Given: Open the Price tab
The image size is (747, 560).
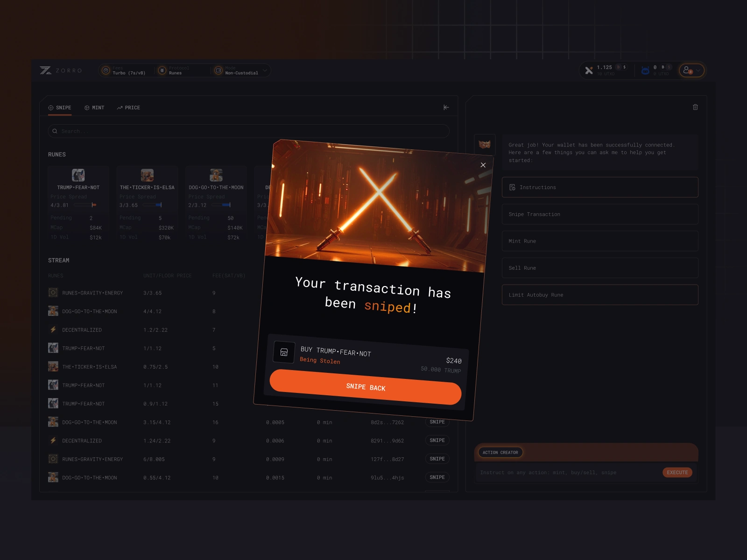Looking at the screenshot, I should 128,108.
